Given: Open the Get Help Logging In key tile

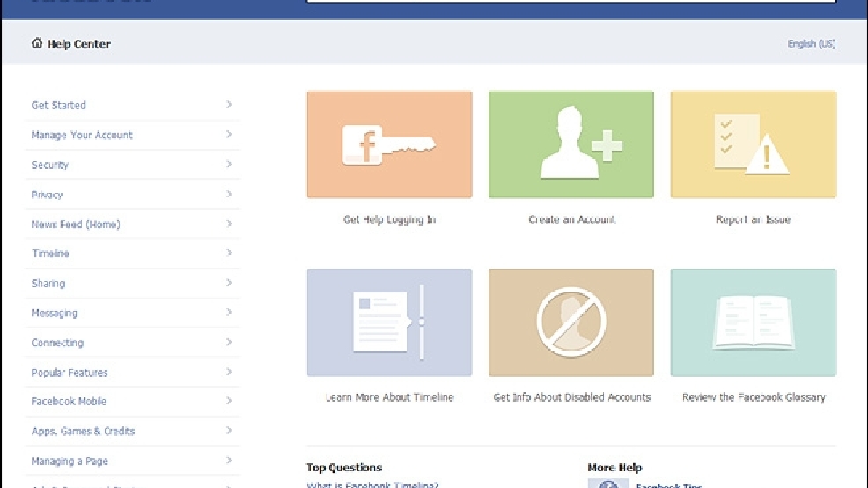Looking at the screenshot, I should [x=389, y=144].
